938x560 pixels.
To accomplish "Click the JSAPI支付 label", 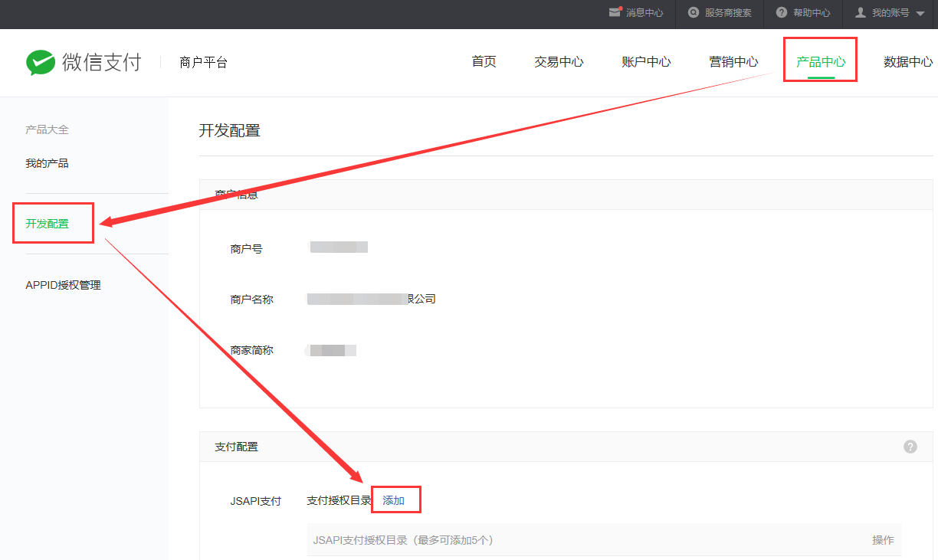I will 255,501.
